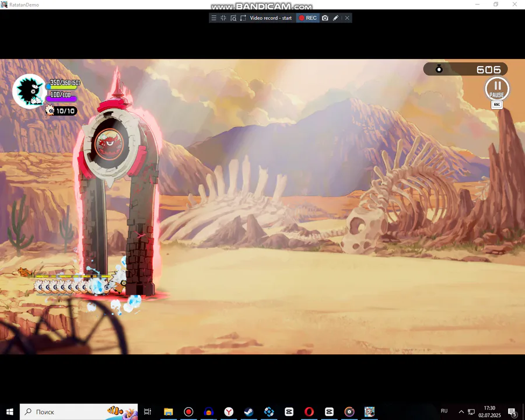
Task: Click the spiky black hero portrait
Action: (29, 91)
